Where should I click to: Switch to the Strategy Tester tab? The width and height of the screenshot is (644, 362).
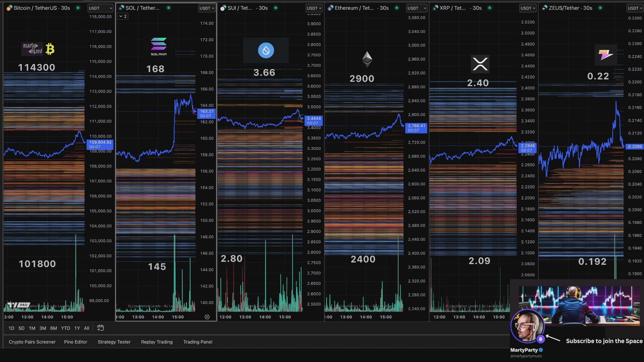[x=114, y=342]
